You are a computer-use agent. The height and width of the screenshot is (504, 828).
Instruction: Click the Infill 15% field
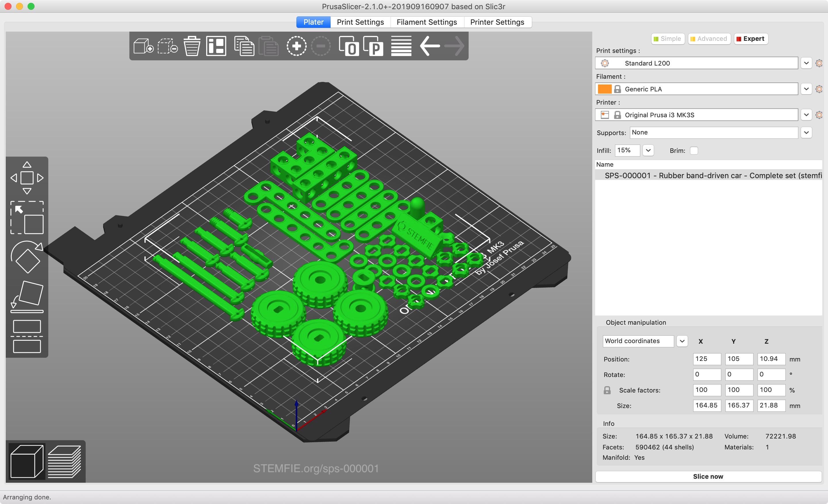(627, 151)
